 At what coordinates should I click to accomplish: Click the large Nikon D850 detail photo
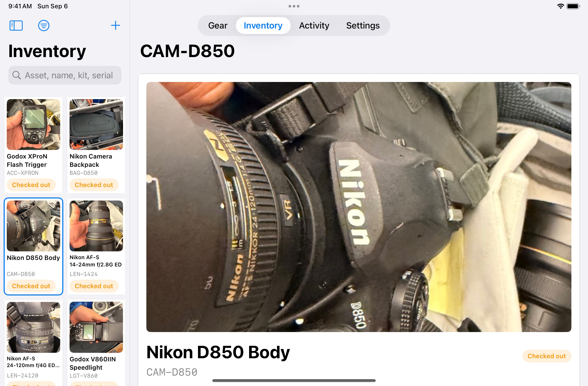[x=359, y=207]
